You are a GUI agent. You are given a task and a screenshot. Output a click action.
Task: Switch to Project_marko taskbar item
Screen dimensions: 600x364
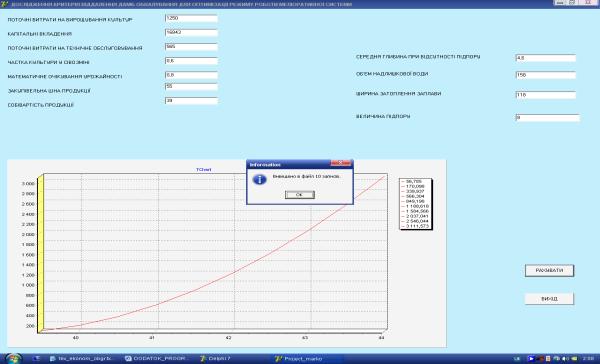(302, 359)
